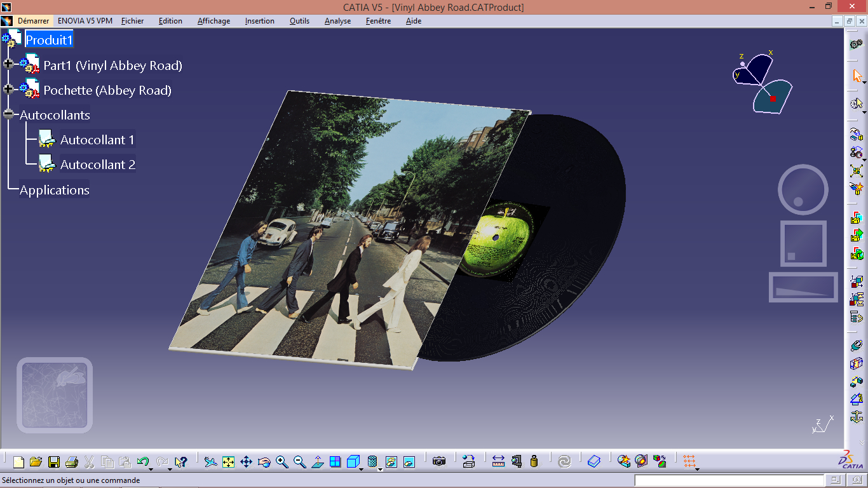Select Produit1 root in the tree
868x488 pixels.
[x=49, y=40]
